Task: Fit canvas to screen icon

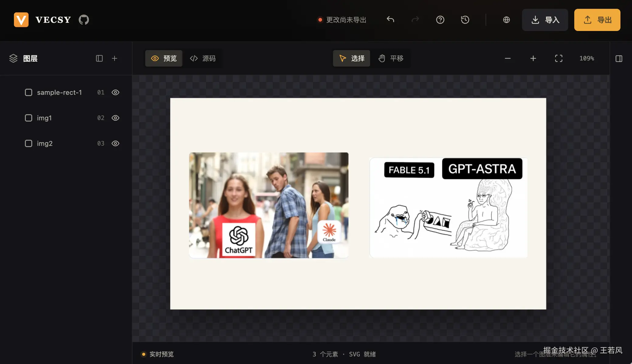Action: click(558, 58)
